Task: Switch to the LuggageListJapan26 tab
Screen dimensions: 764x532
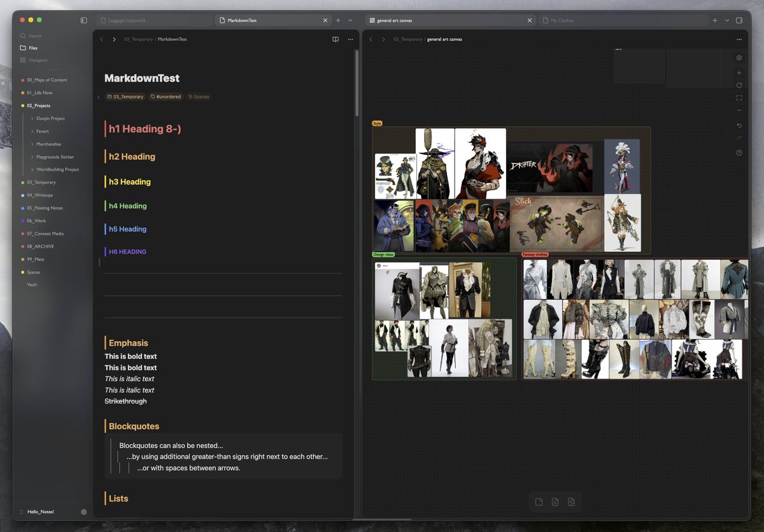Action: 155,20
